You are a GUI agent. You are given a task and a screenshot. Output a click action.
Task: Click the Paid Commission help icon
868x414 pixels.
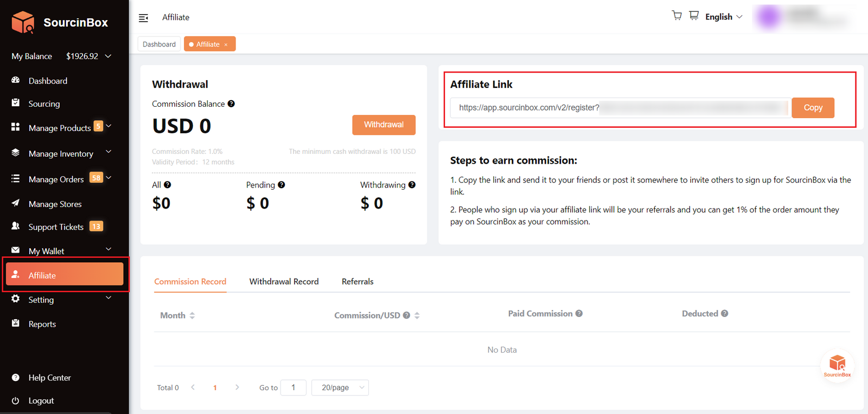coord(579,314)
